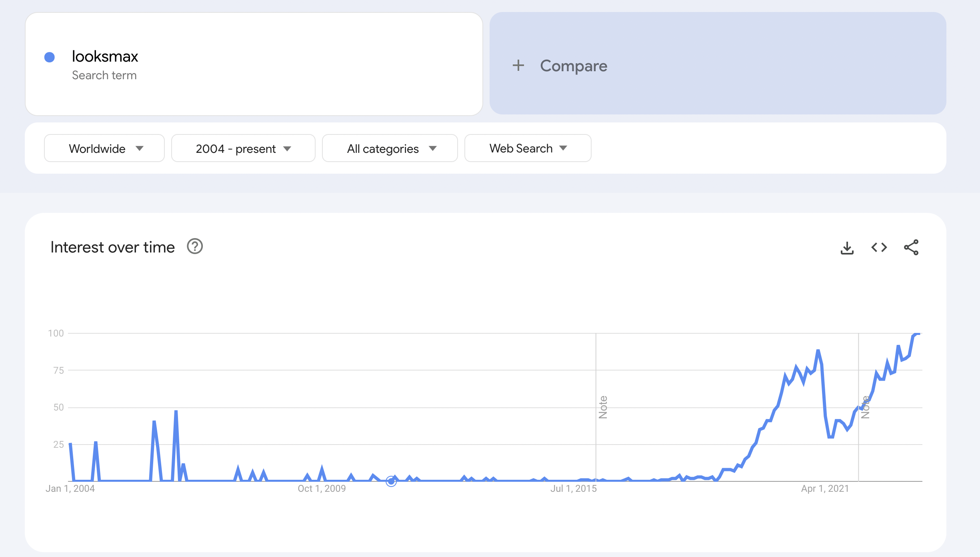The height and width of the screenshot is (557, 980).
Task: Click the plus icon beside Compare
Action: pyautogui.click(x=518, y=65)
